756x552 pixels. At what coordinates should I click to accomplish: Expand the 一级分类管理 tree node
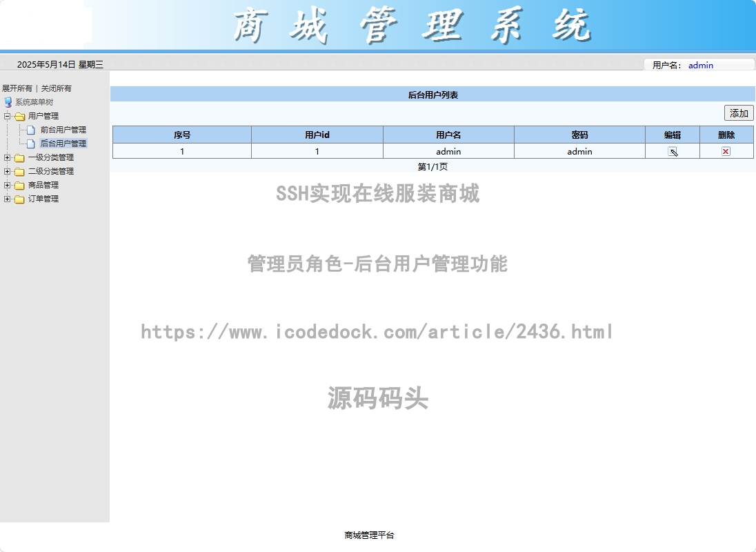pyautogui.click(x=7, y=157)
